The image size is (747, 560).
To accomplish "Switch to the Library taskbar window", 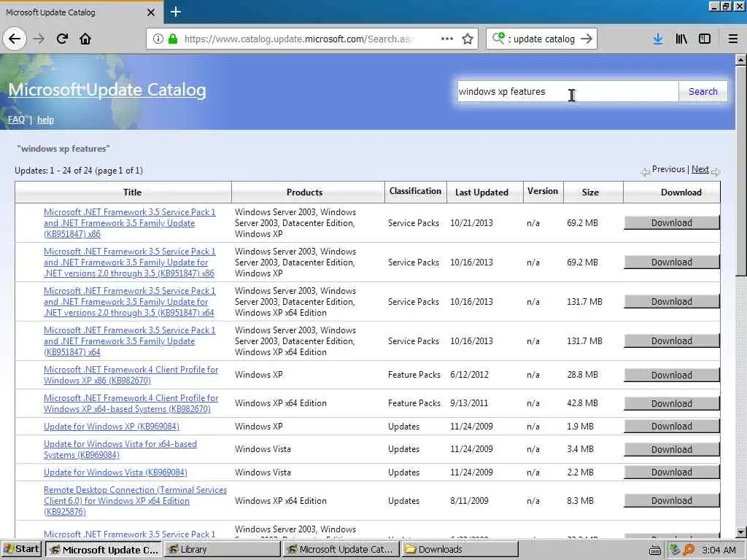I will coord(223,550).
